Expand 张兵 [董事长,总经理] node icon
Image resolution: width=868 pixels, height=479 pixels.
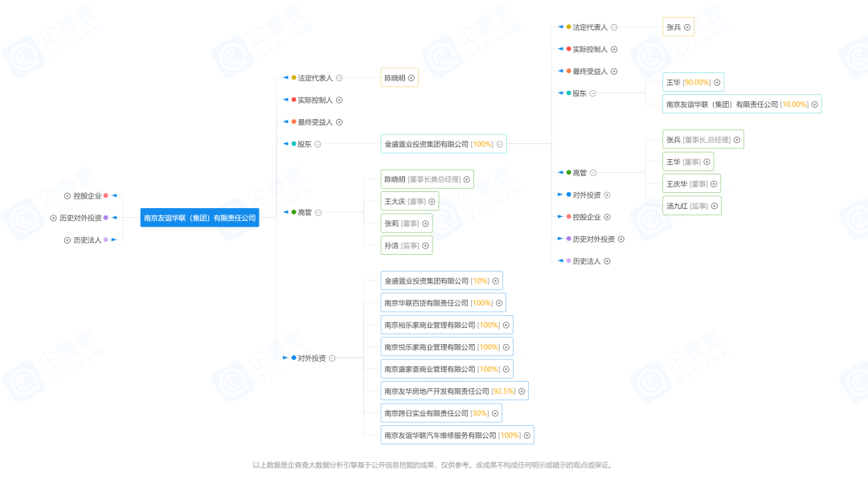coord(737,140)
